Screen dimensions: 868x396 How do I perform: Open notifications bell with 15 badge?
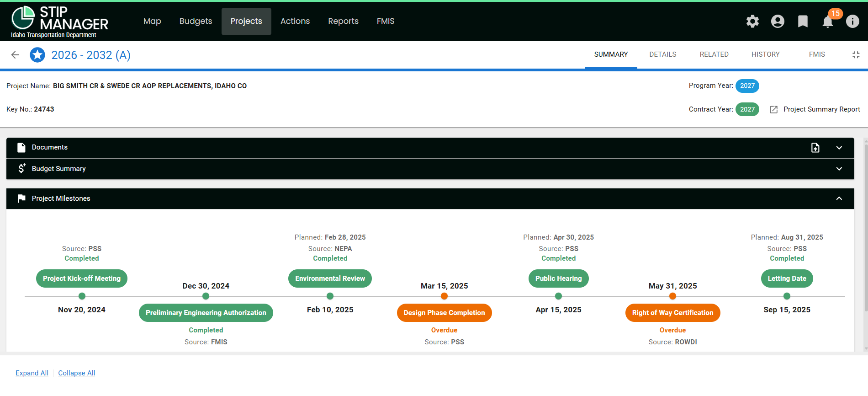828,21
